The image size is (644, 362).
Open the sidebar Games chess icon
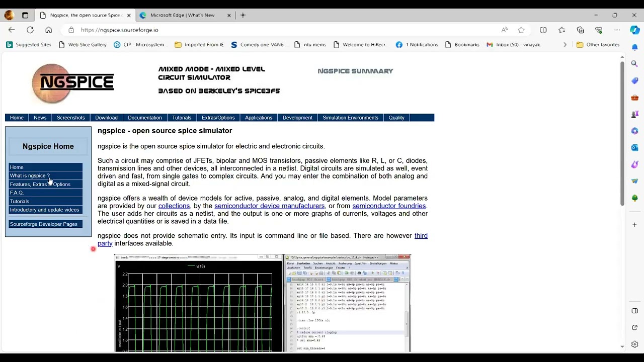pyautogui.click(x=634, y=114)
